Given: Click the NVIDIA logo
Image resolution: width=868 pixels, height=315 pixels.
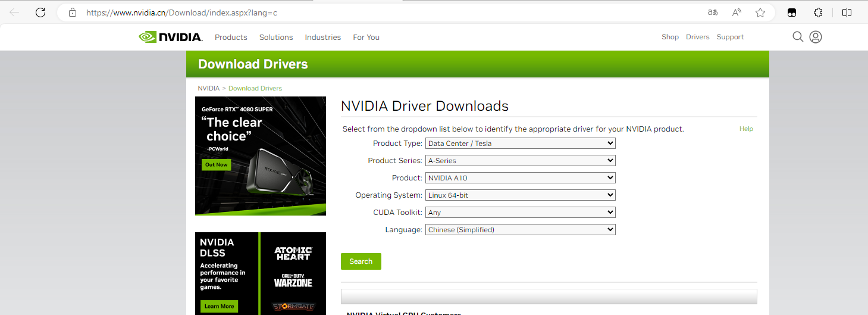Looking at the screenshot, I should click(171, 37).
